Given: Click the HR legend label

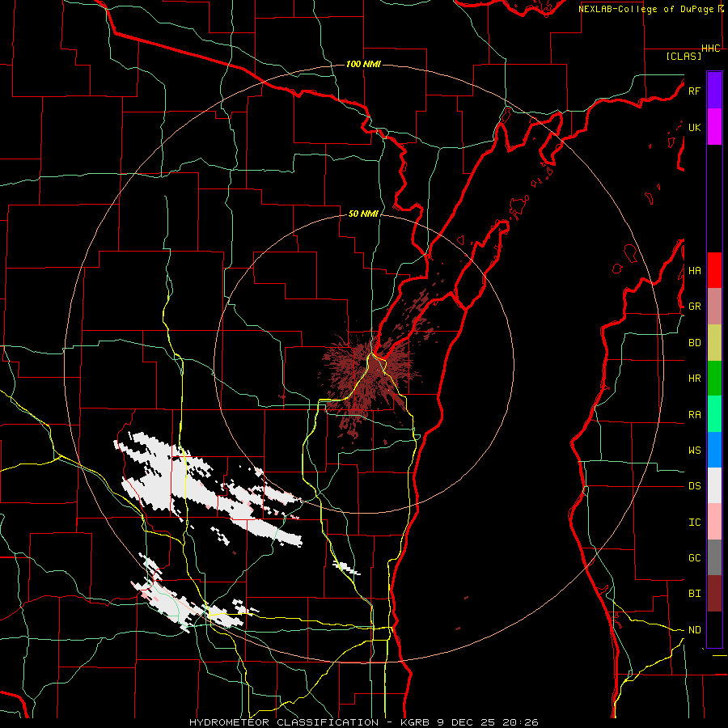Looking at the screenshot, I should (x=694, y=379).
